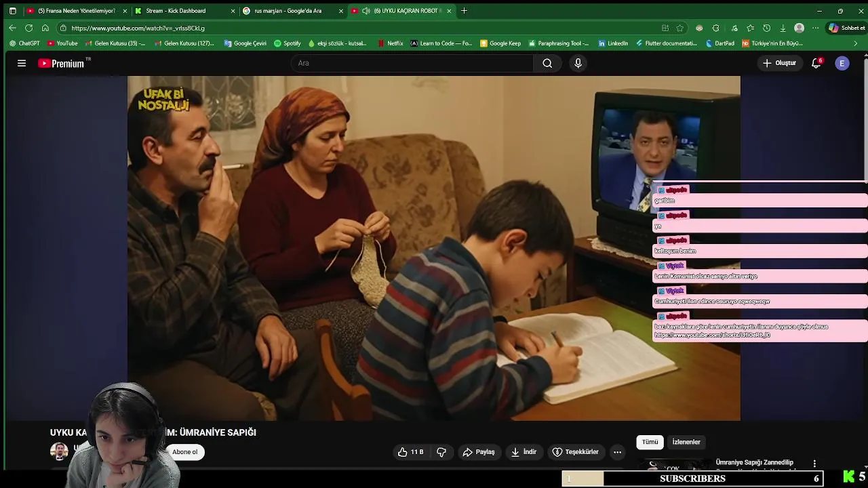Click the Teşekkürler button
868x488 pixels.
(576, 452)
